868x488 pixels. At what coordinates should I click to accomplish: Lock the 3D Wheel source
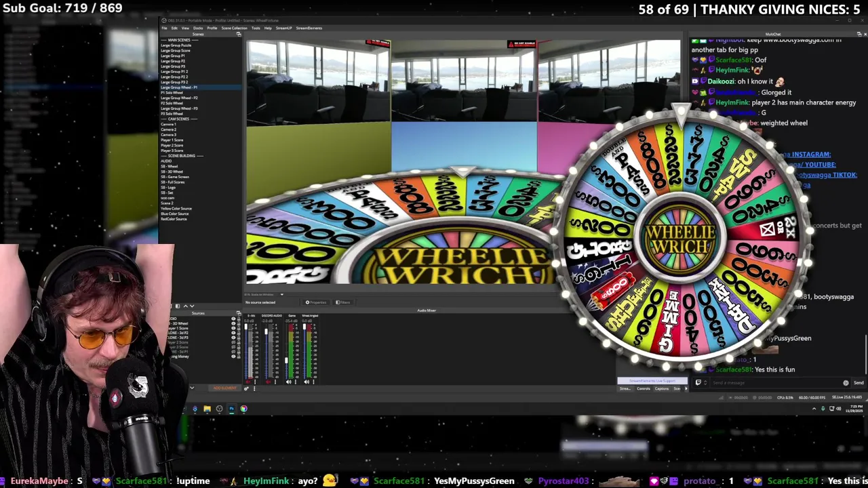(239, 323)
